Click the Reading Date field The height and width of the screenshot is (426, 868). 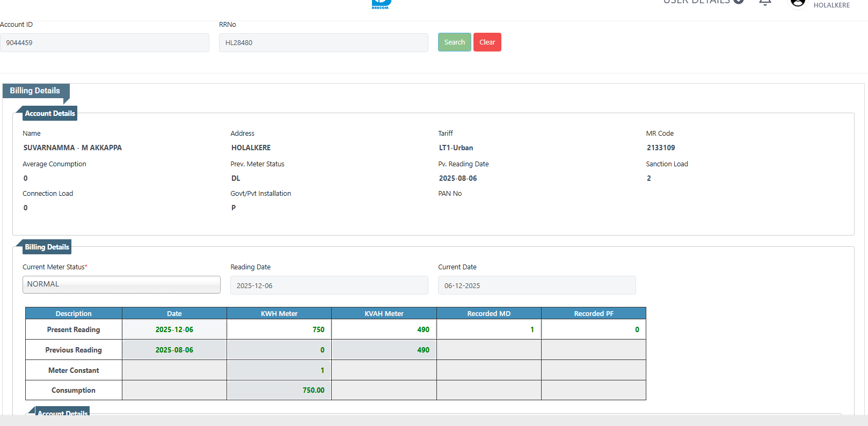click(329, 285)
